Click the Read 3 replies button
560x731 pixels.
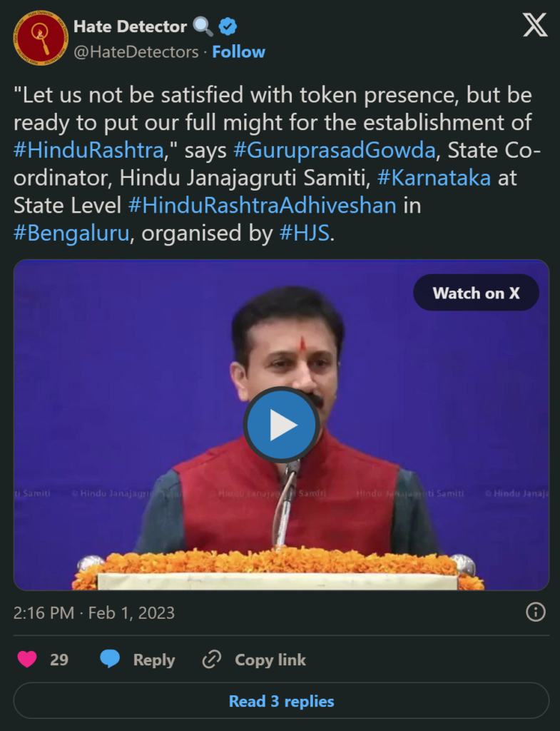281,701
